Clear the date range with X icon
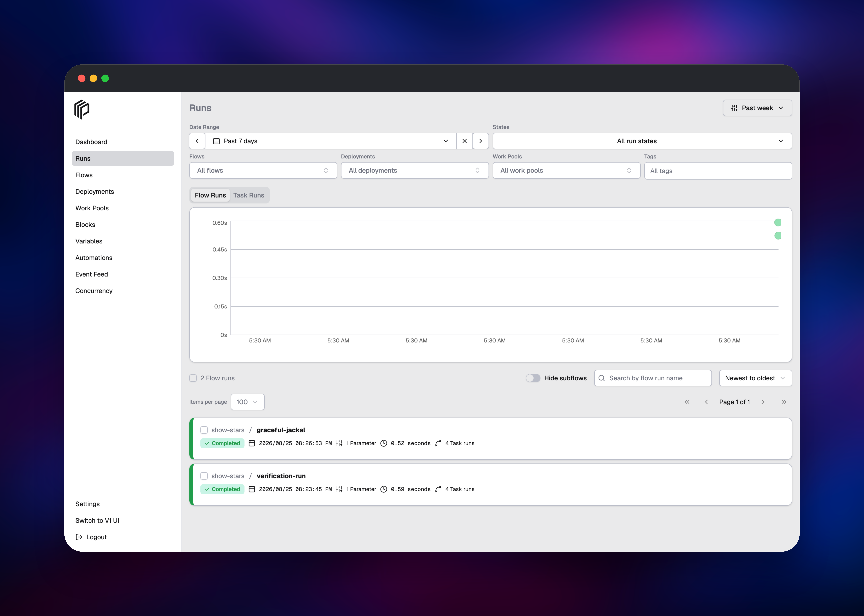The width and height of the screenshot is (864, 616). tap(464, 141)
